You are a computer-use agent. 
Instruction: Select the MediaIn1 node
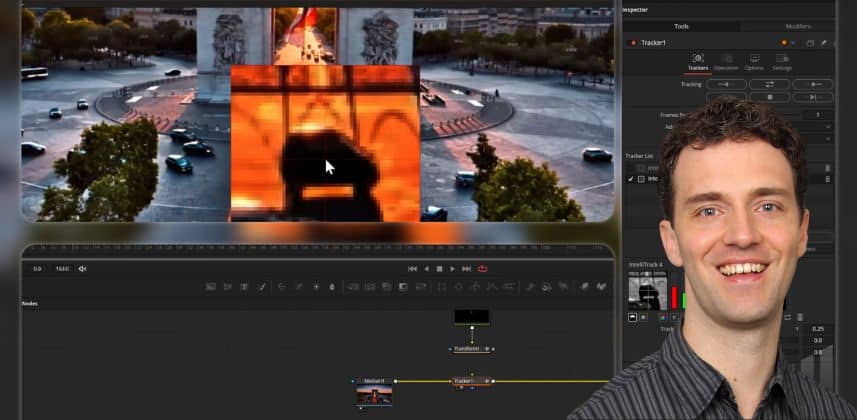(374, 393)
